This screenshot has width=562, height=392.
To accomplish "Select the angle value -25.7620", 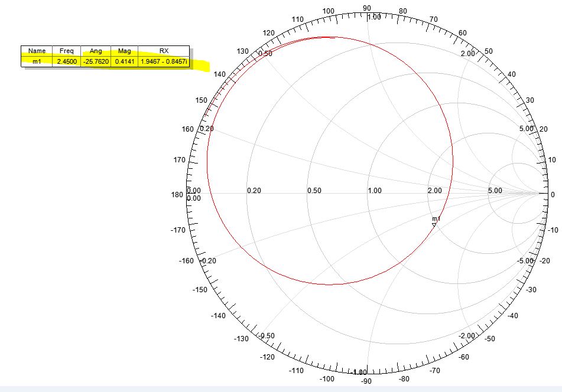I will (x=96, y=61).
